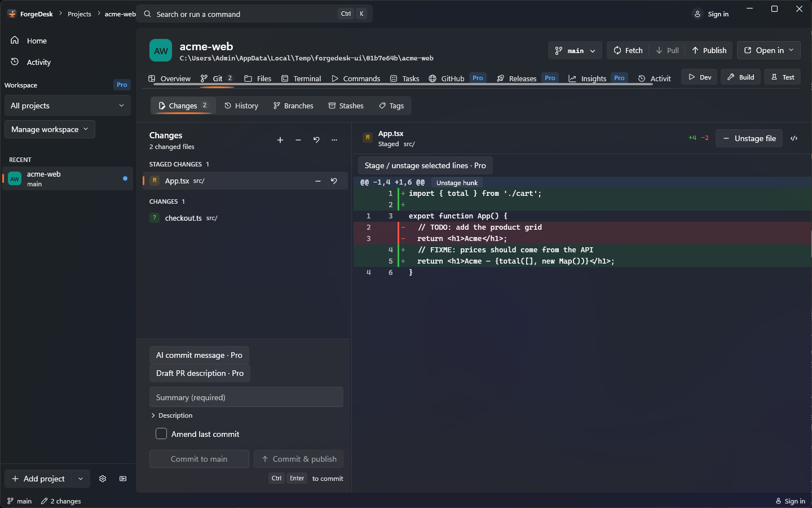
Task: Unstage all with the minus icon in Changes header
Action: coord(298,140)
